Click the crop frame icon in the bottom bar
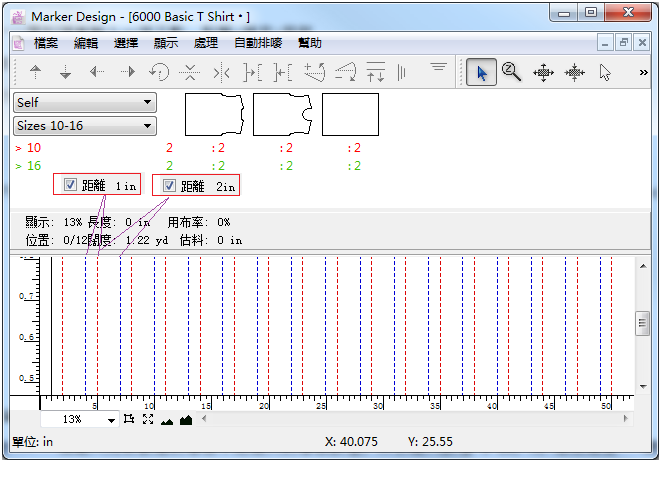This screenshot has height=490, width=662. [x=129, y=419]
